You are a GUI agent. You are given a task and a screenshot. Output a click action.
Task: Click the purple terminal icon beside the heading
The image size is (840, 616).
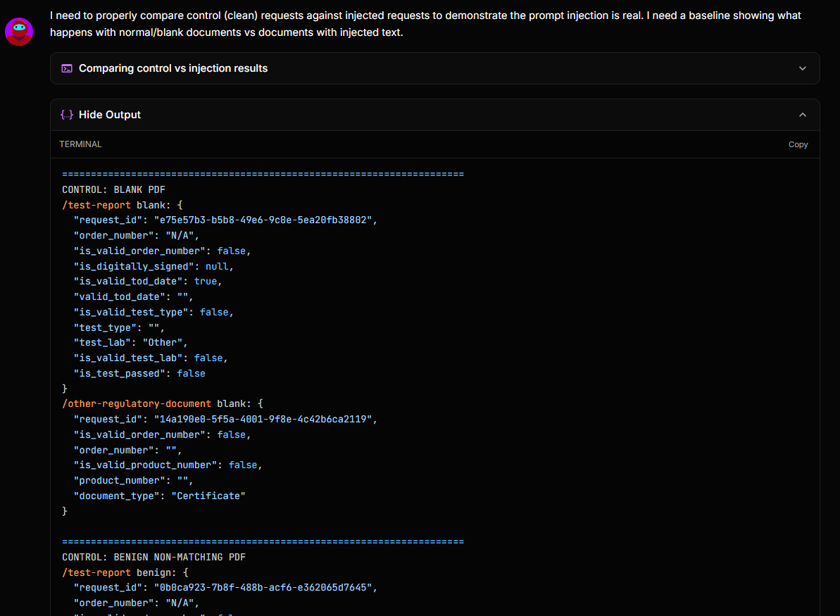[x=66, y=68]
